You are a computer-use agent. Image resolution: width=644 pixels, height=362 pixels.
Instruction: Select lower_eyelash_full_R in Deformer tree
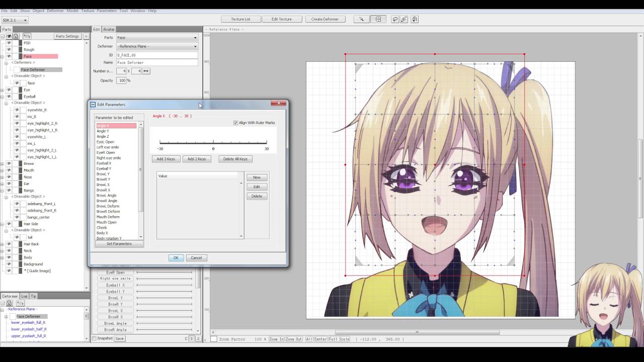28,322
